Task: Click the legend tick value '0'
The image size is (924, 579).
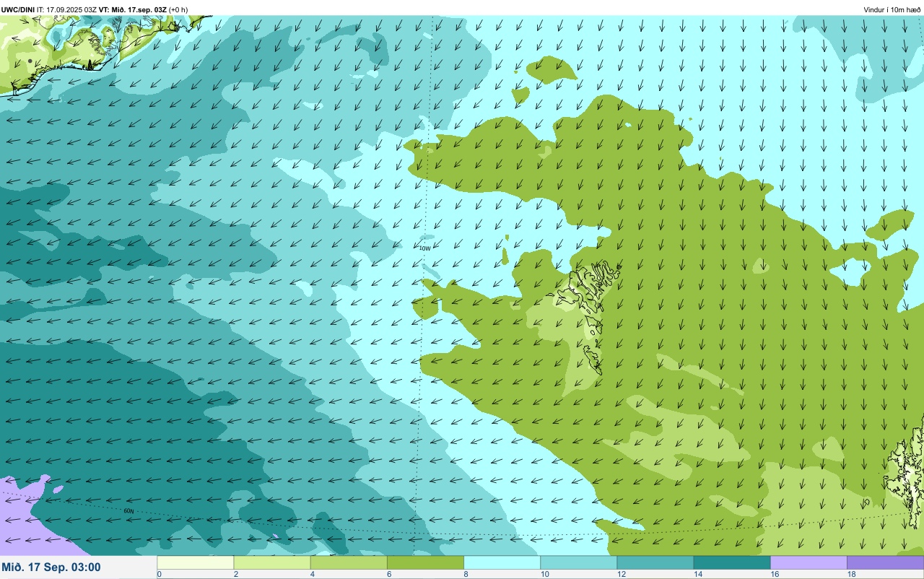Action: click(x=160, y=575)
